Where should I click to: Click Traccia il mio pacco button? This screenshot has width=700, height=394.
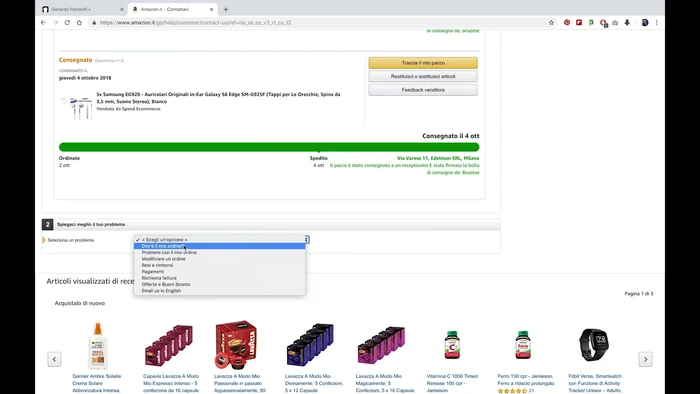(423, 63)
